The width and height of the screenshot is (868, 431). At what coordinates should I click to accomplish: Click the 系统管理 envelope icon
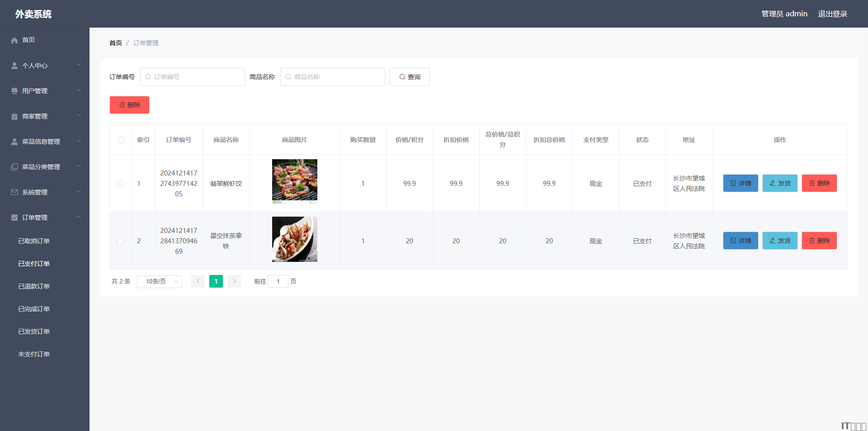[x=14, y=192]
